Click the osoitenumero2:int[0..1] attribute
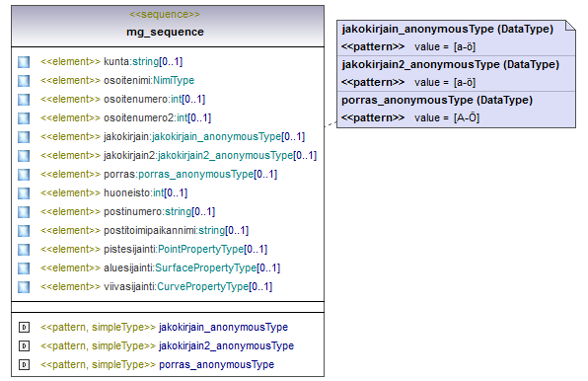This screenshot has width=588, height=381. pos(158,117)
